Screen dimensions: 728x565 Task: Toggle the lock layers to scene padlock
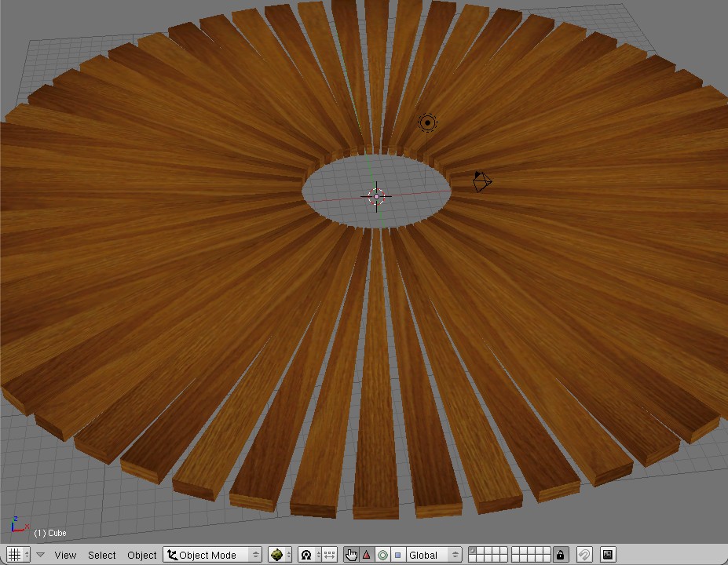pos(561,555)
